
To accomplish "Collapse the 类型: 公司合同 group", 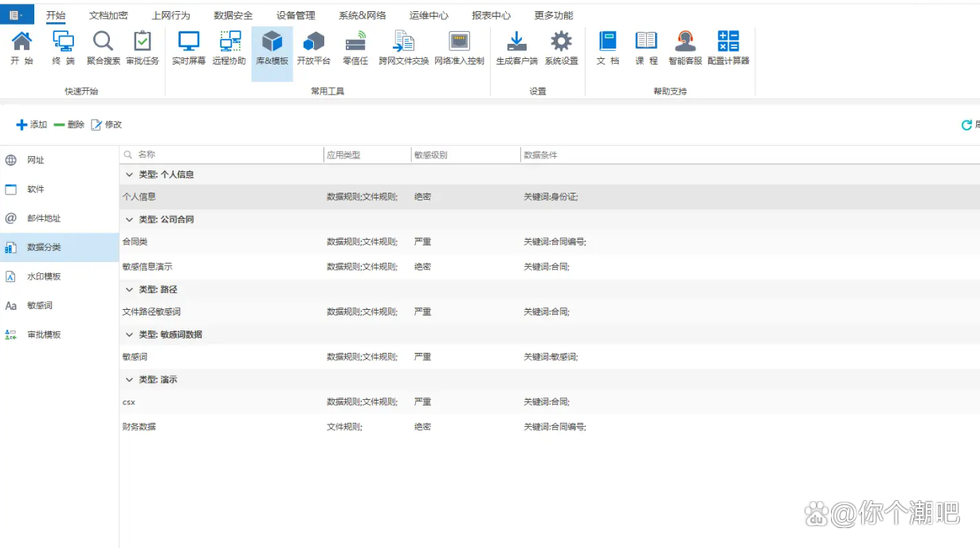I will [130, 219].
